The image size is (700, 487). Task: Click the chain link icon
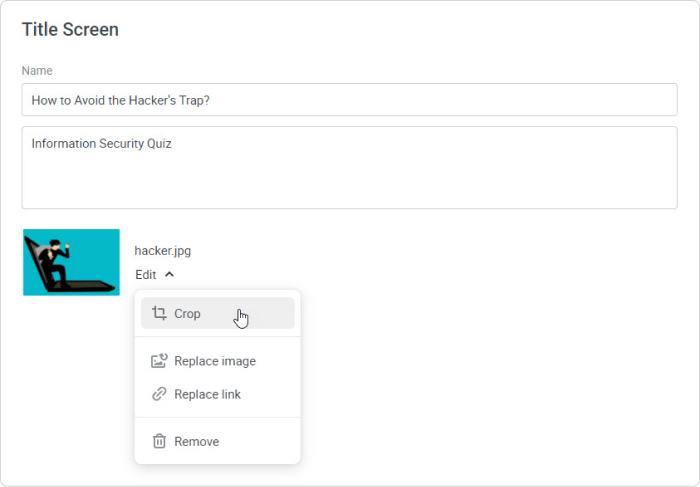click(159, 394)
